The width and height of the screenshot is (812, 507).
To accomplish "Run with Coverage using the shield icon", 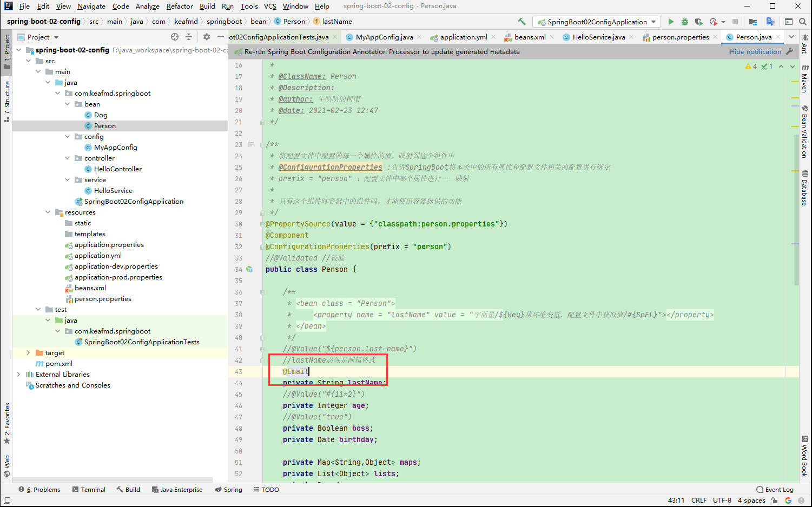I will coord(698,21).
